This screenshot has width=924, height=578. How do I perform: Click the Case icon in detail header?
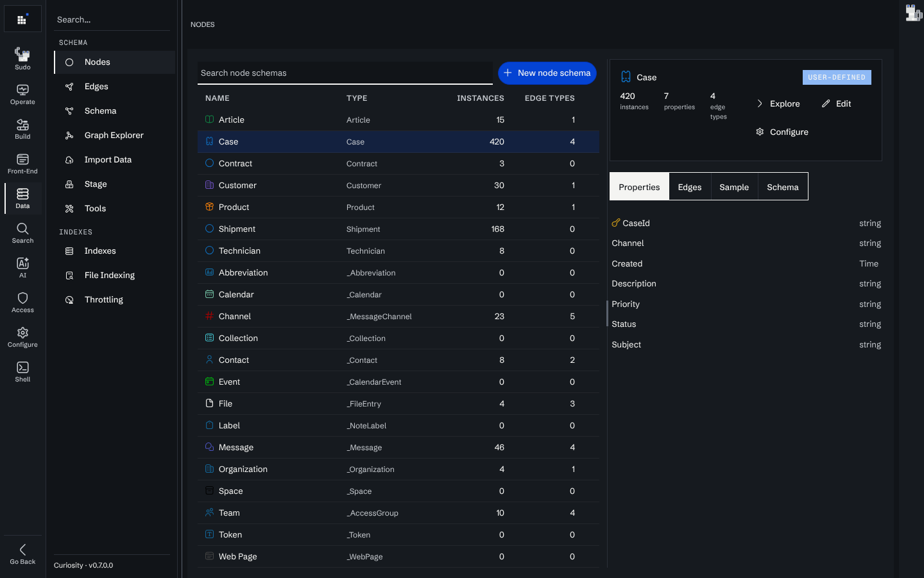coord(626,77)
